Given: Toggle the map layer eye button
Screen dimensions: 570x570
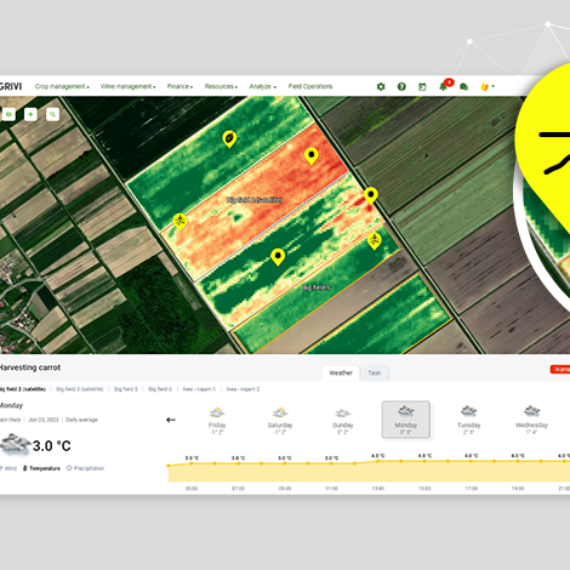Looking at the screenshot, I should (x=9, y=114).
